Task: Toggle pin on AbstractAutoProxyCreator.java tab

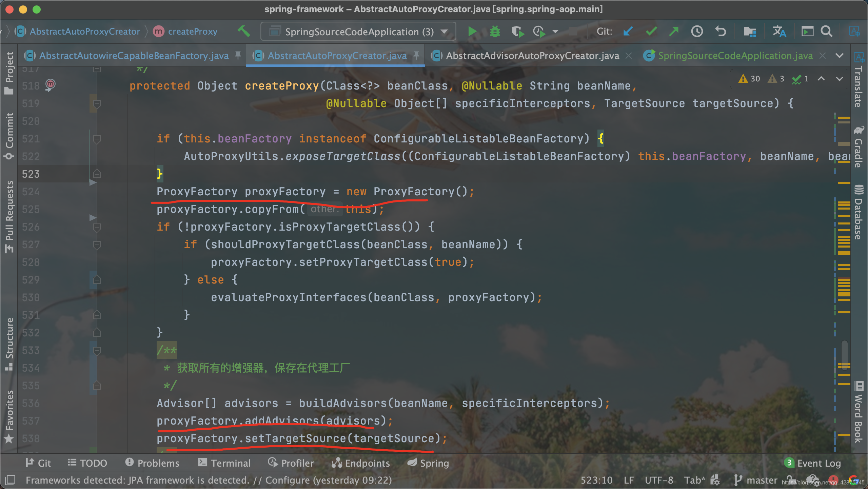Action: click(416, 55)
